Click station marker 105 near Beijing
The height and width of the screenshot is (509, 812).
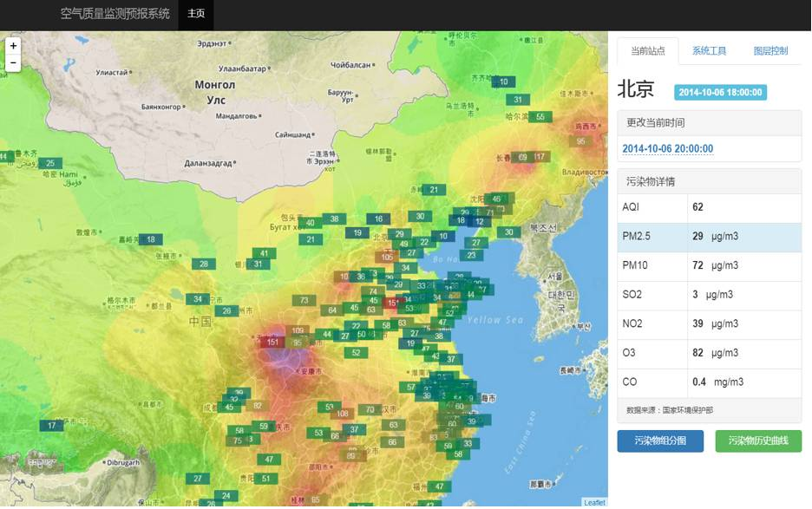click(x=387, y=257)
